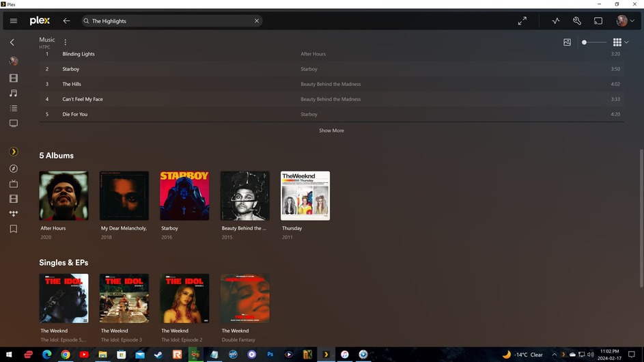The height and width of the screenshot is (362, 644).
Task: Open the Thursday album cover
Action: [305, 195]
